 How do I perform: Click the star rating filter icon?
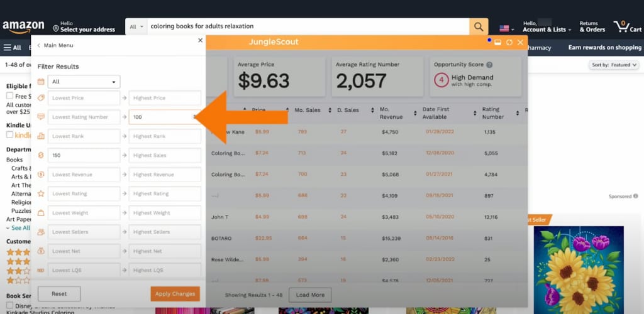point(41,193)
